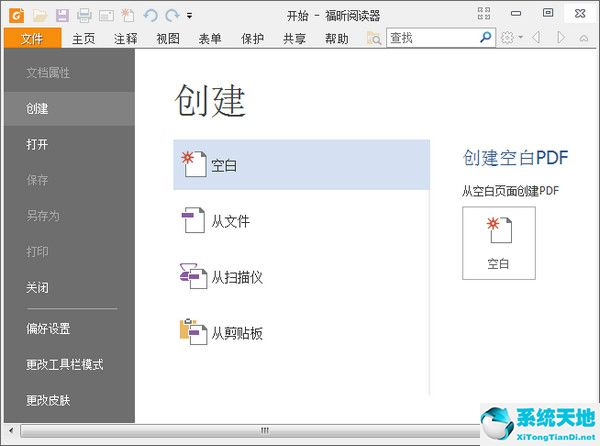The image size is (600, 446).
Task: Switch to the 主页 Home tab
Action: pyautogui.click(x=83, y=39)
